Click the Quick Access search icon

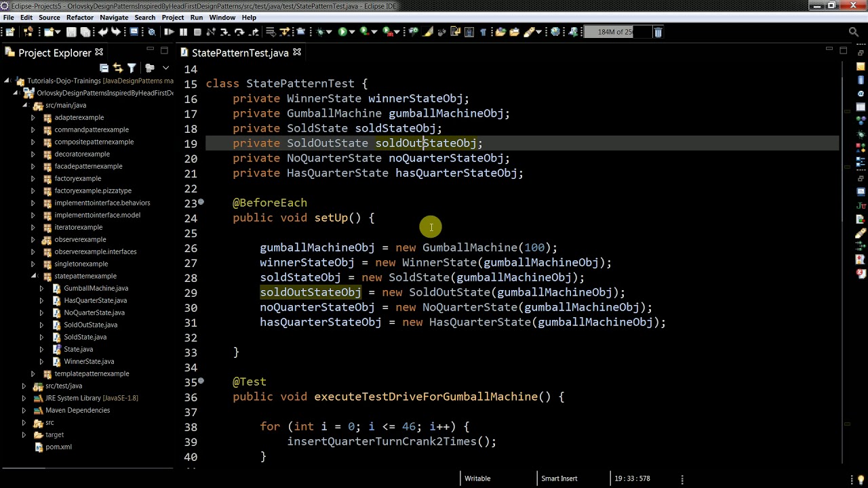[x=854, y=32]
